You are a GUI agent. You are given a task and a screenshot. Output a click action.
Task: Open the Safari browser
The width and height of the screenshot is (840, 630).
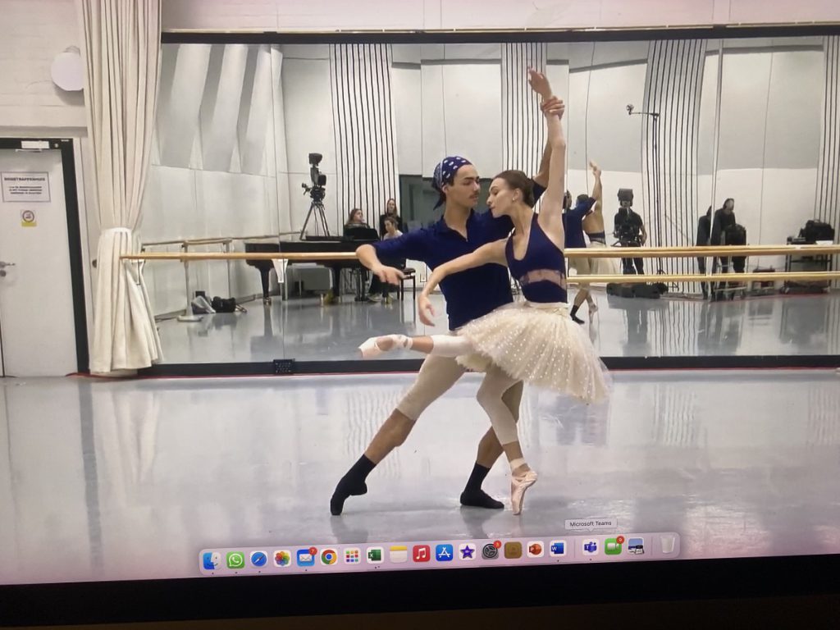coord(258,559)
